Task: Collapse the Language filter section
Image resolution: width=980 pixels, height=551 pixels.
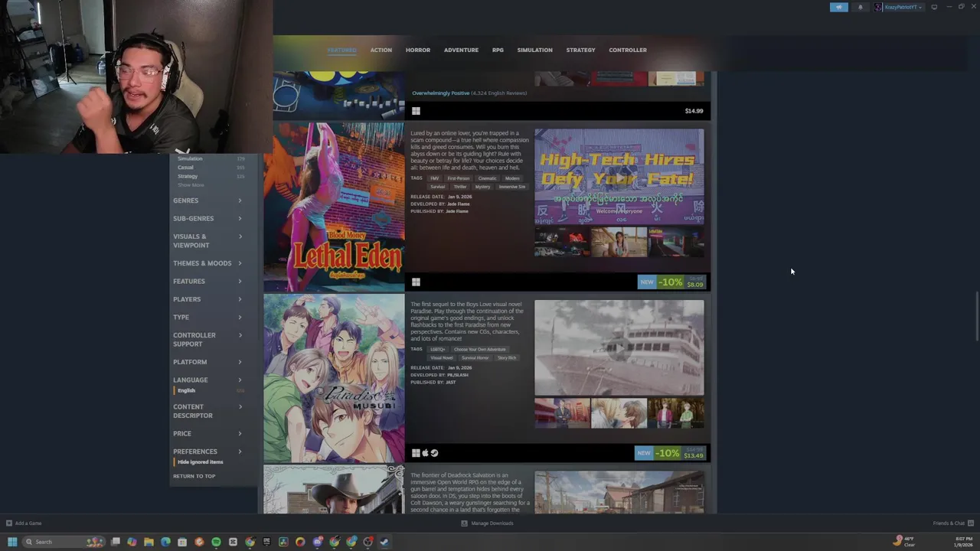Action: tap(207, 380)
